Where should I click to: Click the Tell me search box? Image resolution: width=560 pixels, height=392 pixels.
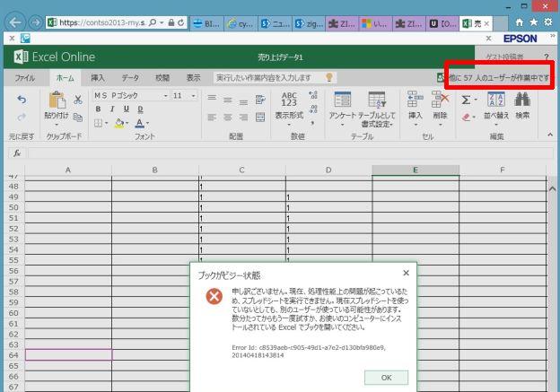tap(275, 78)
